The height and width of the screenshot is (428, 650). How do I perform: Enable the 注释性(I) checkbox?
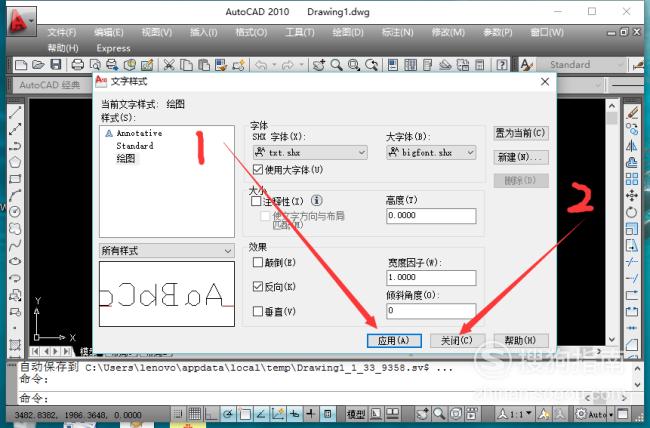click(x=256, y=201)
